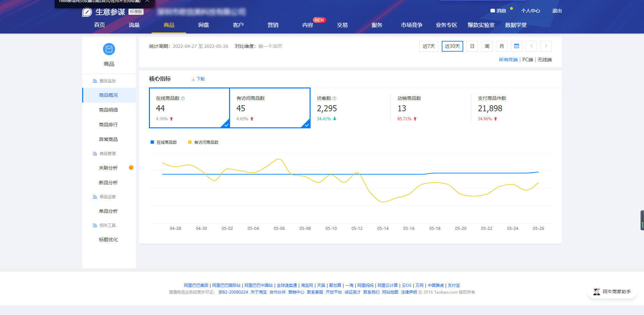
Task: Step to the previous period with left chevron
Action: [x=531, y=46]
